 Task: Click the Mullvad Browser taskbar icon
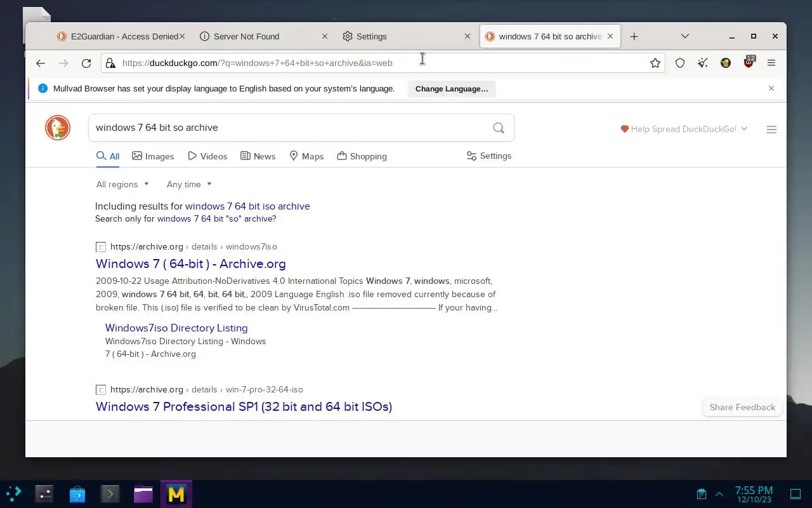[x=176, y=493]
